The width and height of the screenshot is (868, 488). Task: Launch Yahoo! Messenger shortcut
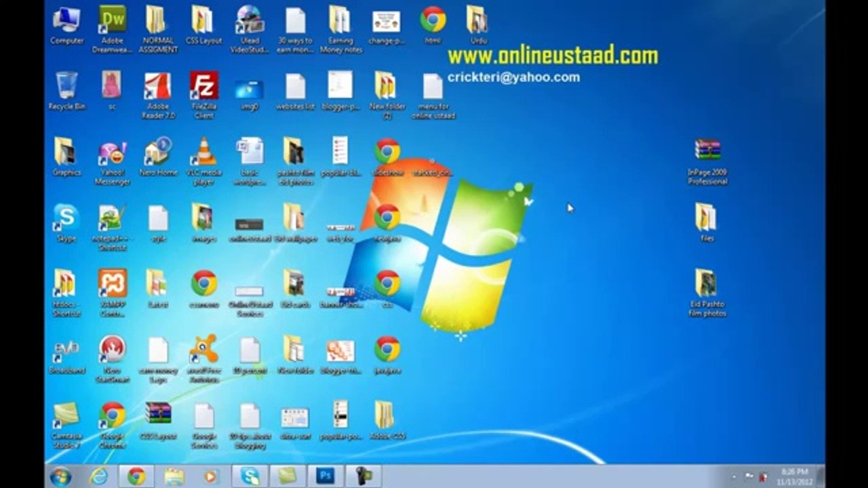(x=112, y=161)
